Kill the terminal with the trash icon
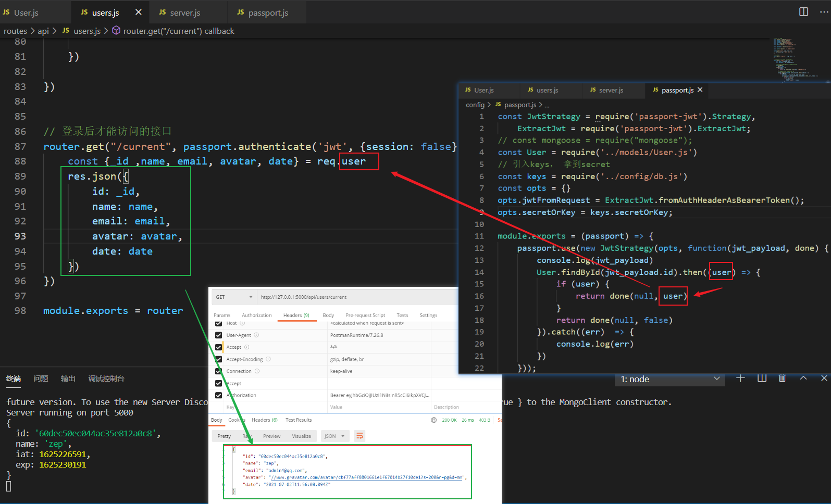Screen dimensions: 831x504 pyautogui.click(x=782, y=379)
